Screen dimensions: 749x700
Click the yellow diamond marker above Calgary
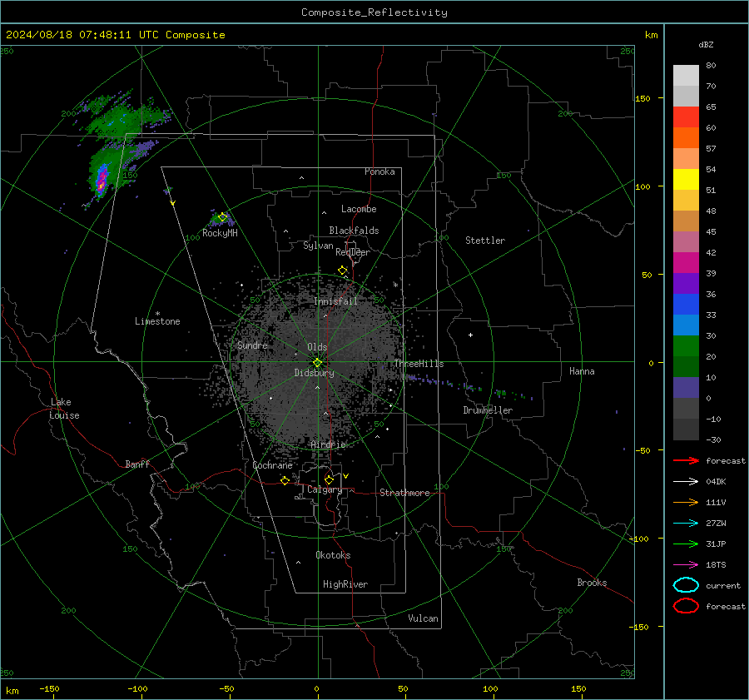click(x=329, y=479)
